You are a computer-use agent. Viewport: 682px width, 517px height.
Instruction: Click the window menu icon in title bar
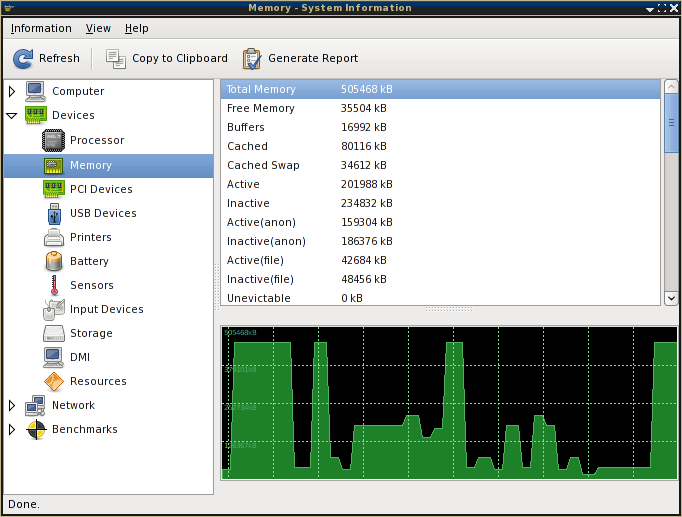8,7
